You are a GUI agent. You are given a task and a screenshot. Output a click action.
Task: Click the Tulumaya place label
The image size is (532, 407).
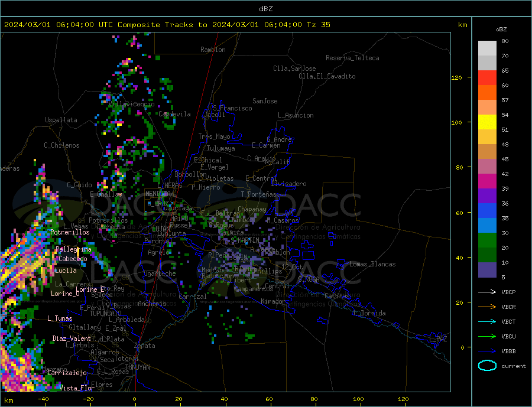click(221, 148)
